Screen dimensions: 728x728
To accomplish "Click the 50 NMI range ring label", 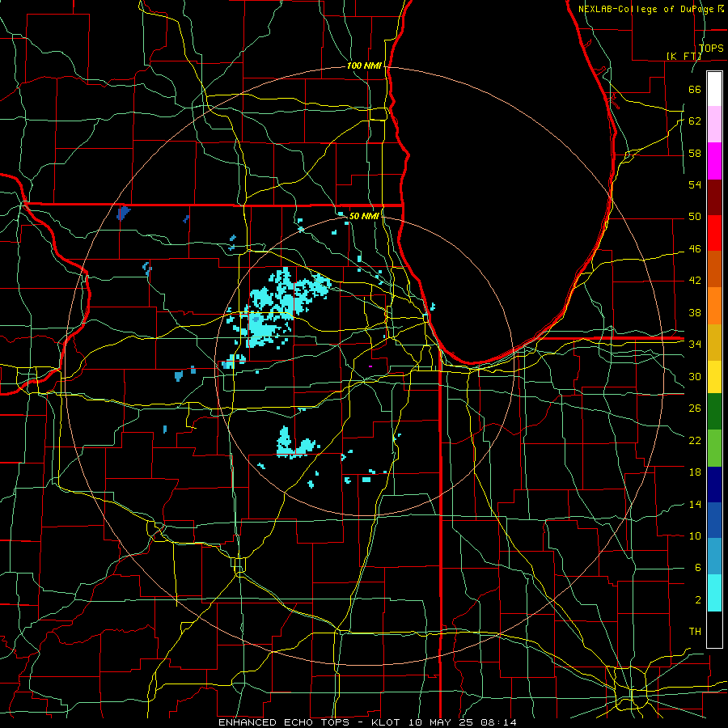I will (x=364, y=216).
